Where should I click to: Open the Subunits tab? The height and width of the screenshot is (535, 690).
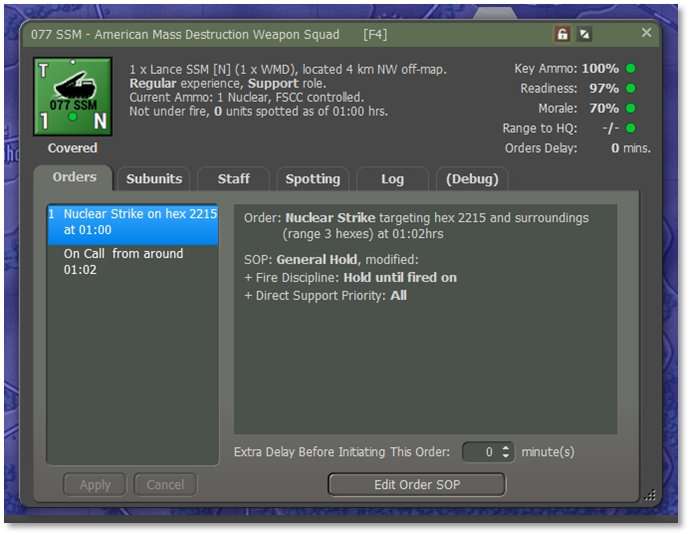coord(154,179)
